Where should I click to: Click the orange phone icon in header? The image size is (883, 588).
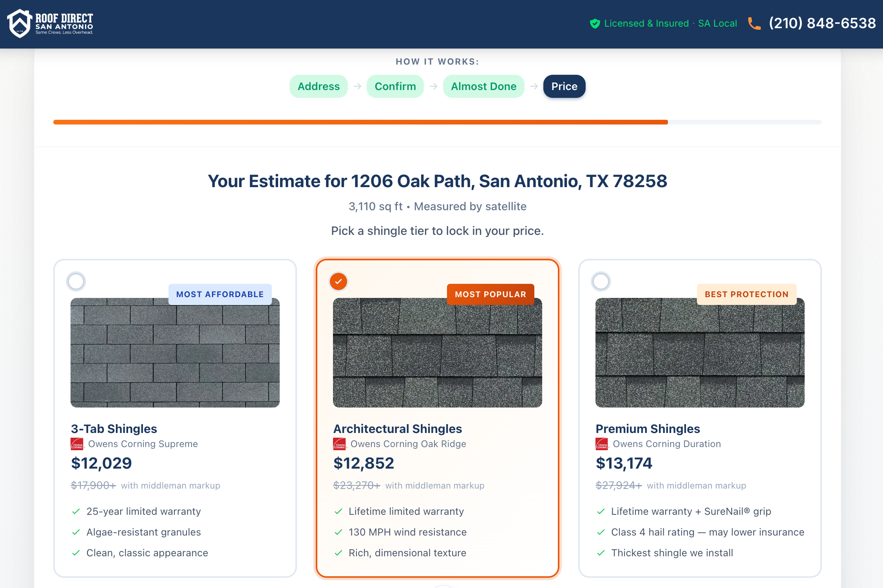coord(754,23)
